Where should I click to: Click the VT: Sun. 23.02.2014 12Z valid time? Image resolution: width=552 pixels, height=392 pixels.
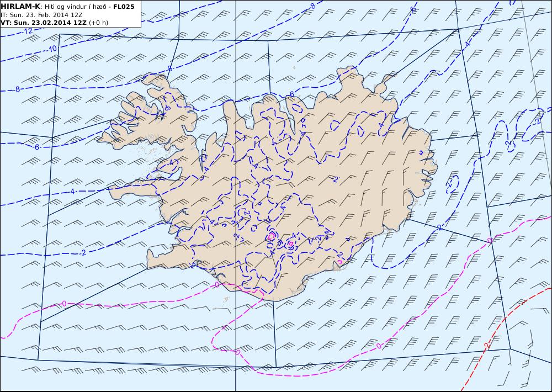(x=44, y=23)
